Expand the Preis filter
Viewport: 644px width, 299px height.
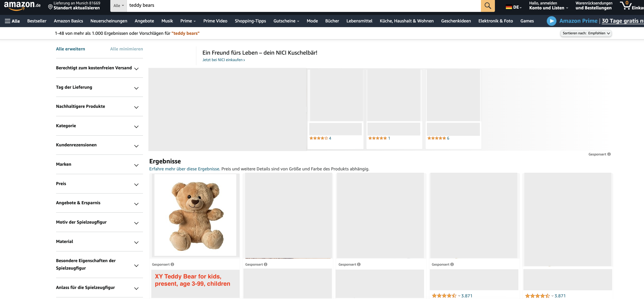100,184
